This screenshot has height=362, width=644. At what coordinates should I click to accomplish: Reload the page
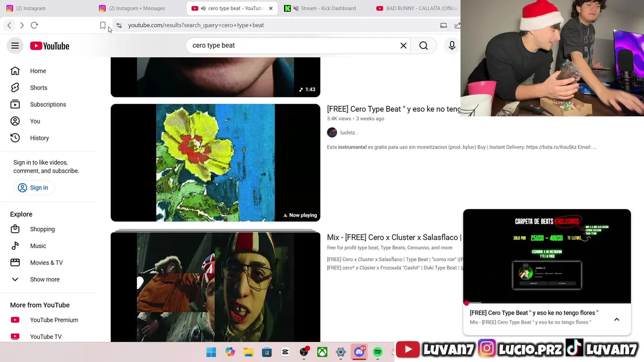[34, 25]
